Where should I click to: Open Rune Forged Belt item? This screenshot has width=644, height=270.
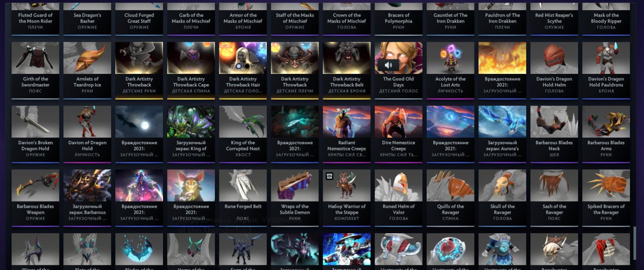click(243, 198)
